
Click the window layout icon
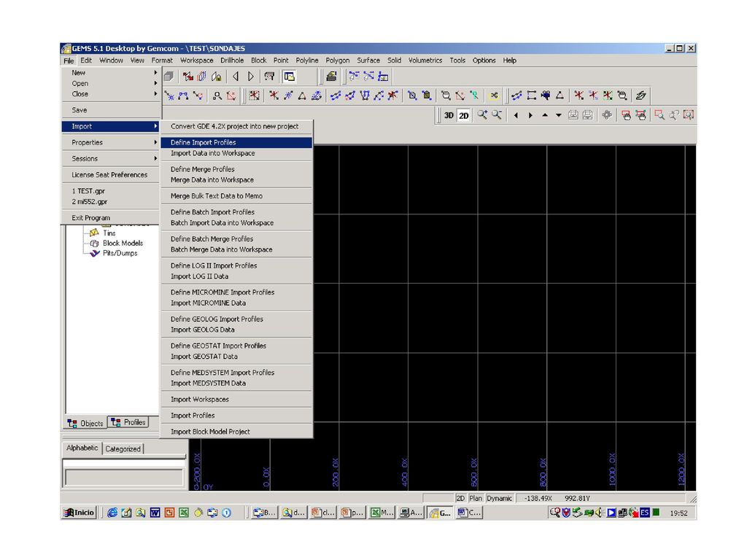(289, 76)
